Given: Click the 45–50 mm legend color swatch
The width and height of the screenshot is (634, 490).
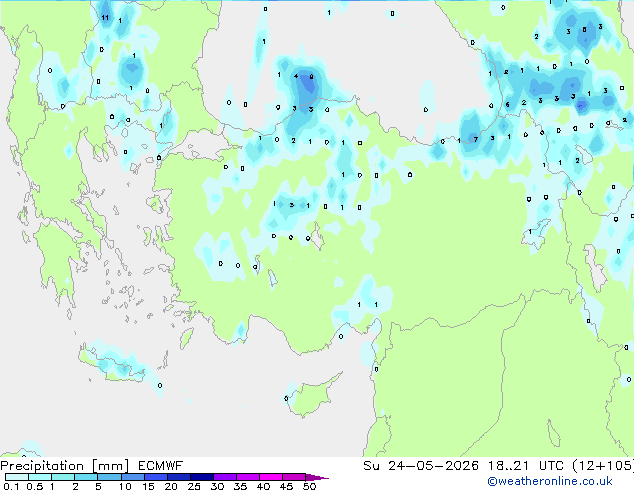Looking at the screenshot, I should 294,477.
